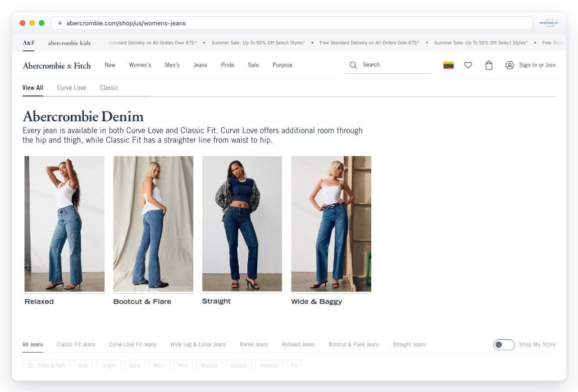
Task: Open the Relaxed jeans model photo
Action: tap(65, 224)
